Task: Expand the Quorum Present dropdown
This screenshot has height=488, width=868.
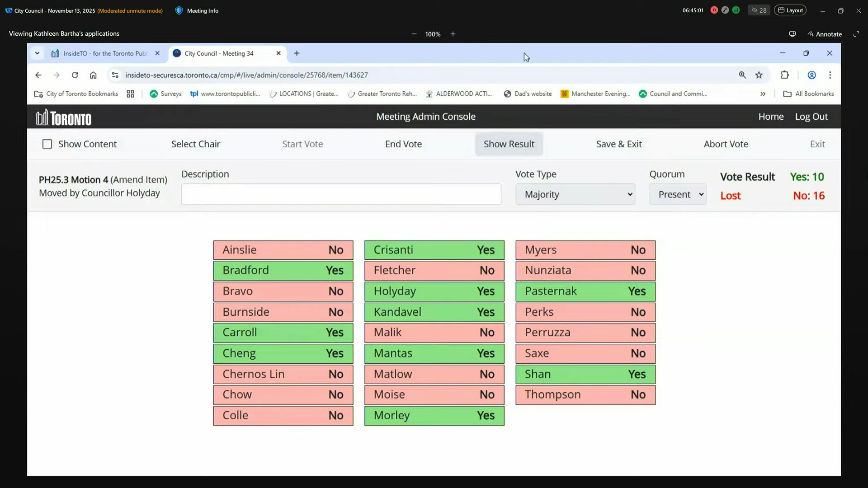Action: tap(678, 194)
